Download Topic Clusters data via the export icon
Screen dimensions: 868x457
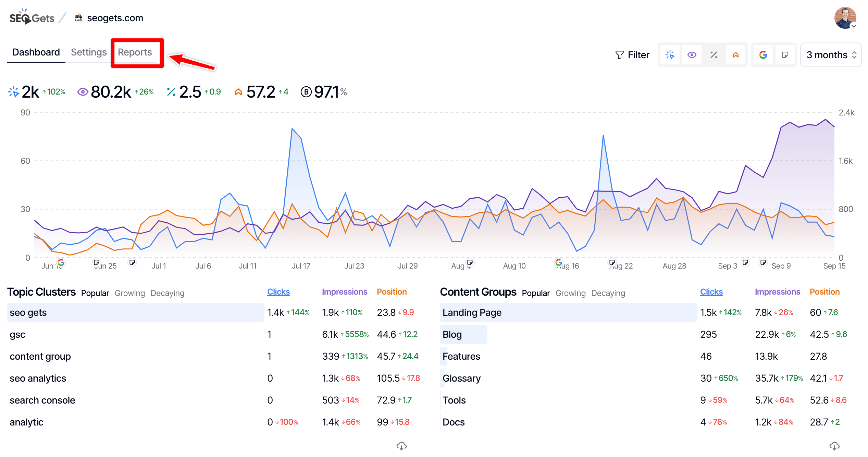[401, 446]
